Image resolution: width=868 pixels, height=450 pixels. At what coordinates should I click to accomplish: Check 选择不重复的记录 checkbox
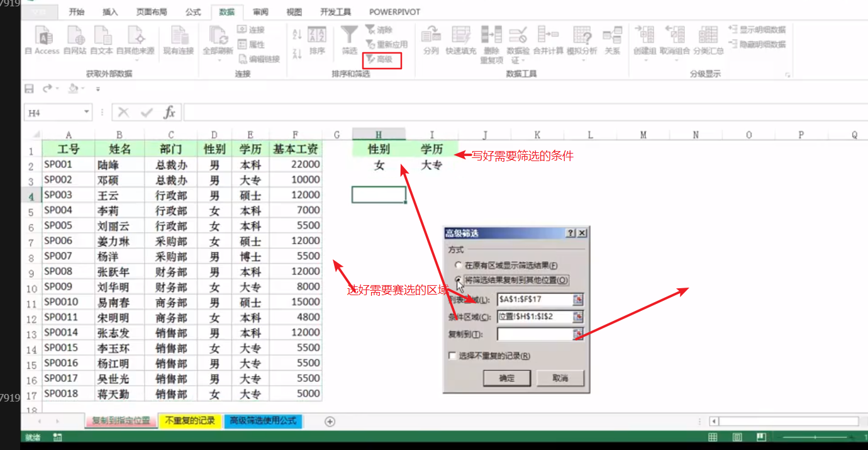(x=452, y=356)
